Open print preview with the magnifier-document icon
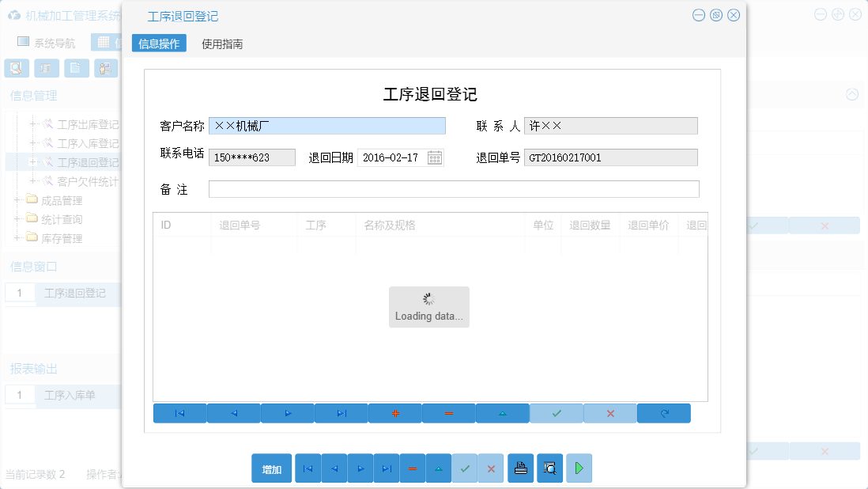The width and height of the screenshot is (868, 489). (x=549, y=468)
